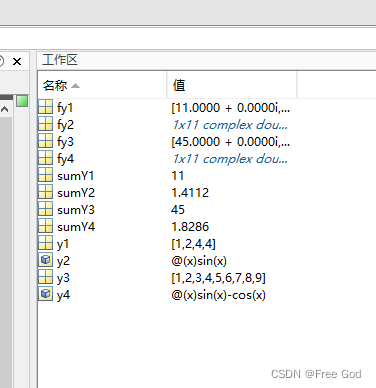Click the sumY1 variable icon

45,175
